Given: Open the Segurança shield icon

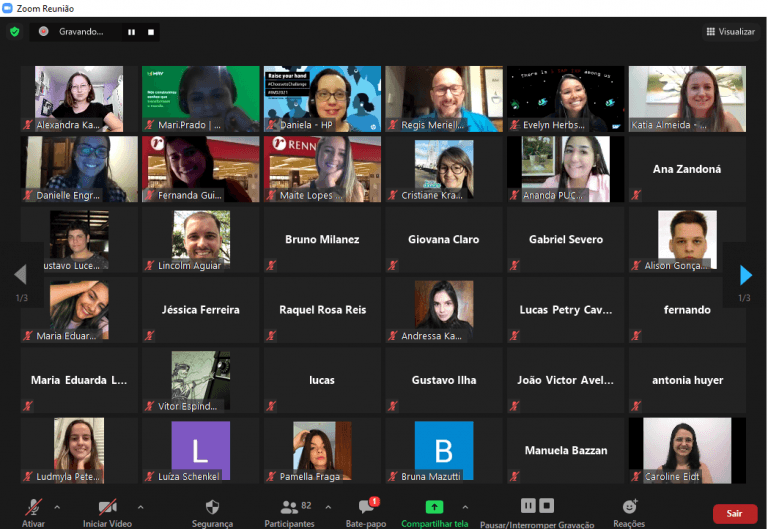Looking at the screenshot, I should (212, 507).
